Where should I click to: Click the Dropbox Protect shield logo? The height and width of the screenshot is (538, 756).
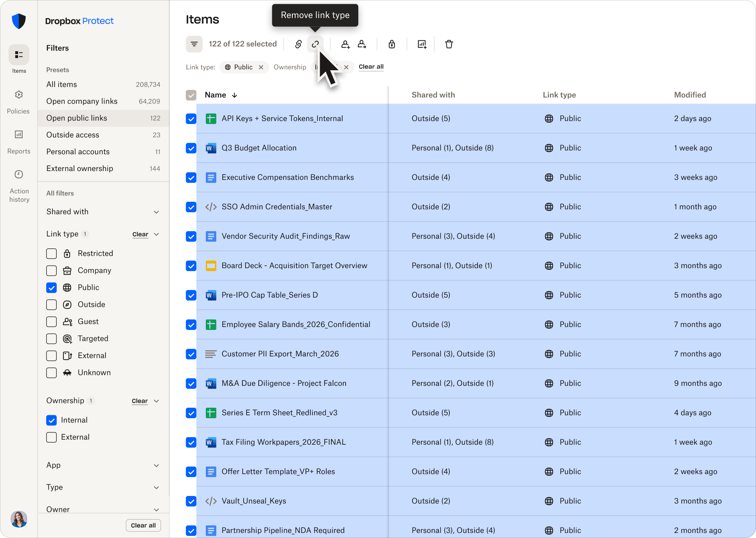click(x=19, y=21)
